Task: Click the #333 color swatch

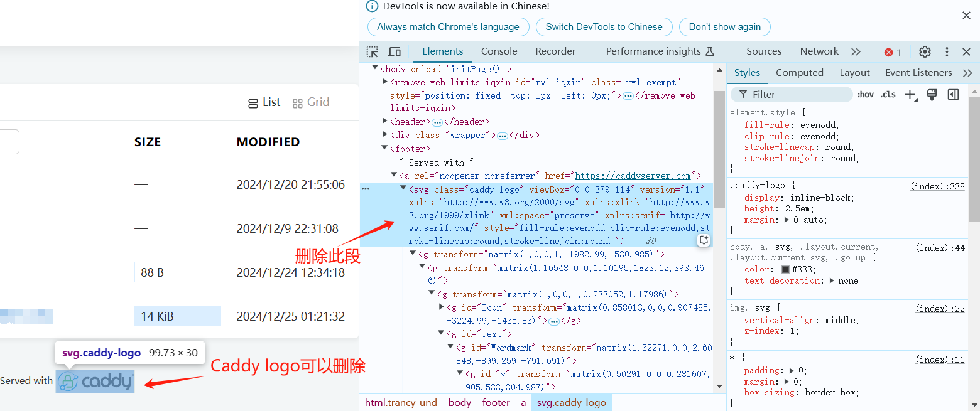Action: coord(785,270)
